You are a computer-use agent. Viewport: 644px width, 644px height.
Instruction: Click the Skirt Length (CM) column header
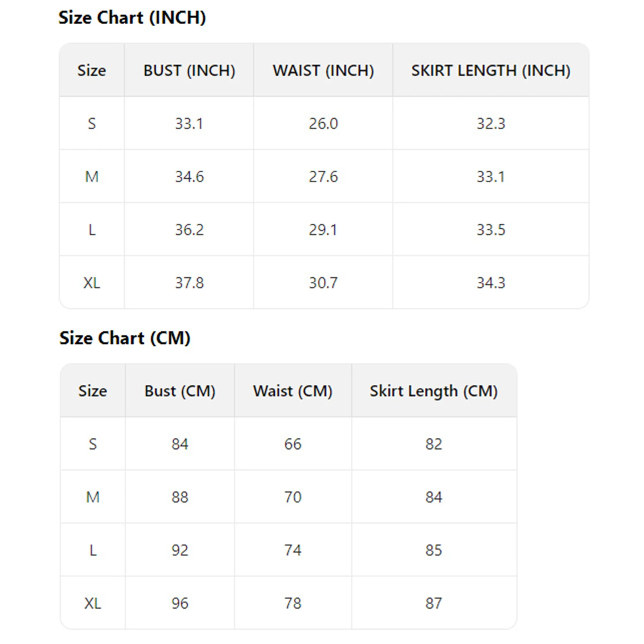[x=433, y=391]
